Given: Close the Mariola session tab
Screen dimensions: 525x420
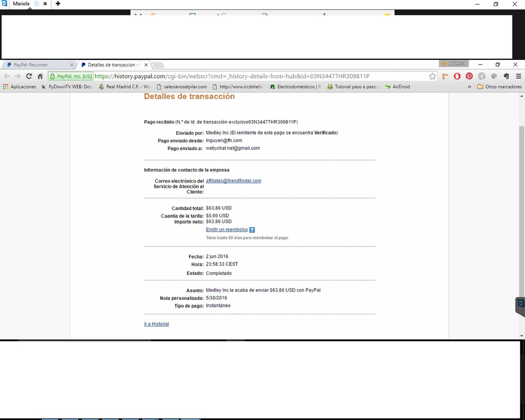Looking at the screenshot, I should click(x=45, y=4).
